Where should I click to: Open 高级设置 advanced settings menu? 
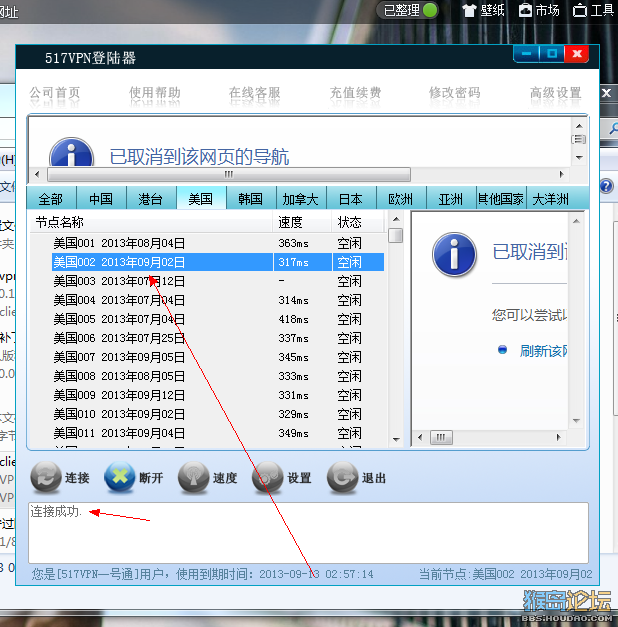(555, 93)
